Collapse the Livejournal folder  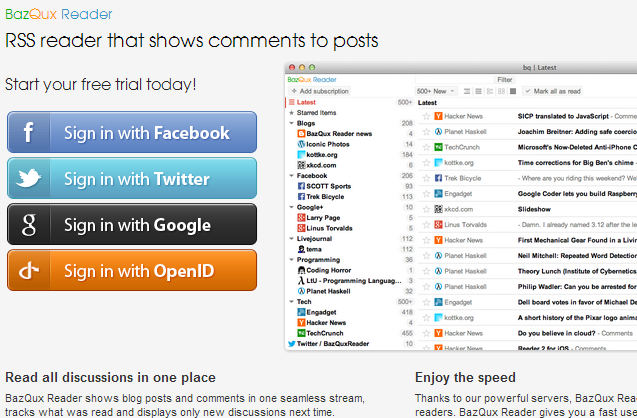pos(291,238)
